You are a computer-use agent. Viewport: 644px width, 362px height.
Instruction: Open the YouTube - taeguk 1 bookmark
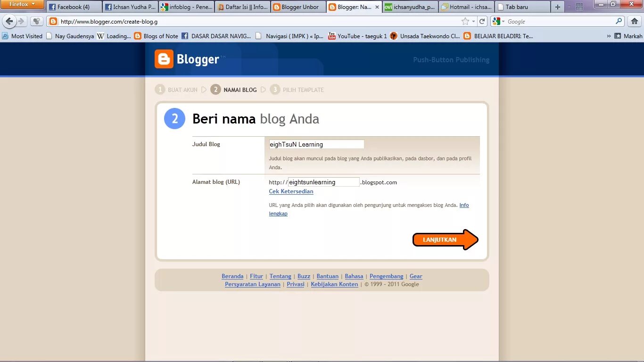pyautogui.click(x=357, y=36)
